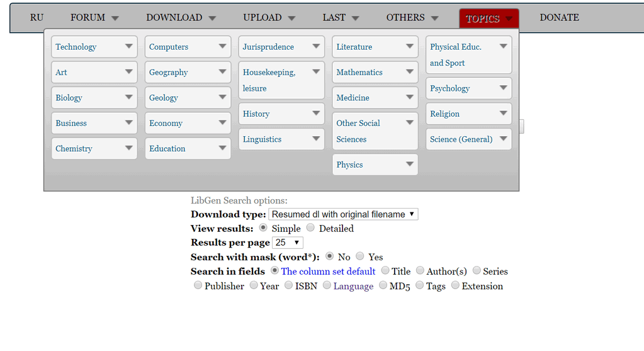Expand the Biology topic arrow

pos(128,98)
